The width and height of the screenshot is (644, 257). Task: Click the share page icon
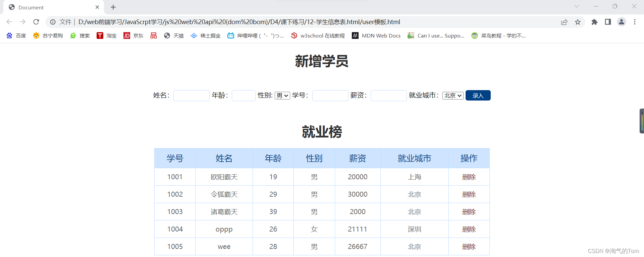click(x=564, y=22)
